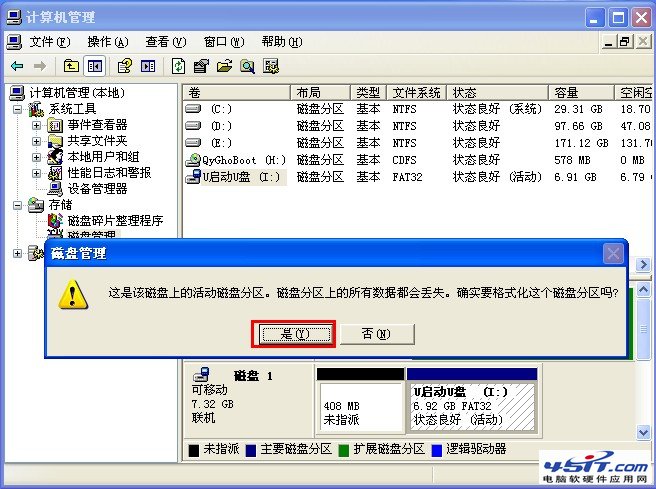Select 共享文件夹 in the tree
This screenshot has width=656, height=489.
(97, 141)
